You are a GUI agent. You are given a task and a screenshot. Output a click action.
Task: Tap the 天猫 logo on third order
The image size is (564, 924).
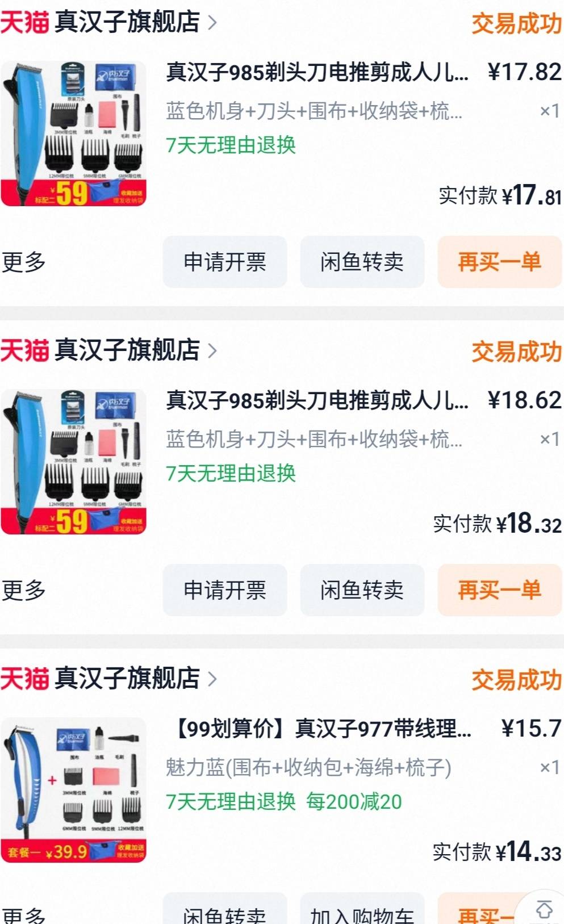pos(24,678)
